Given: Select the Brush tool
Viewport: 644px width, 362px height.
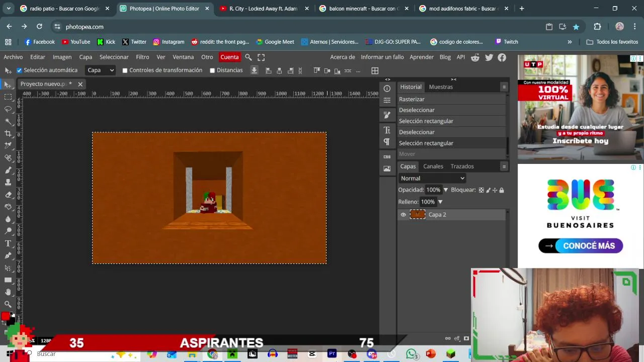Looking at the screenshot, I should click(x=8, y=170).
